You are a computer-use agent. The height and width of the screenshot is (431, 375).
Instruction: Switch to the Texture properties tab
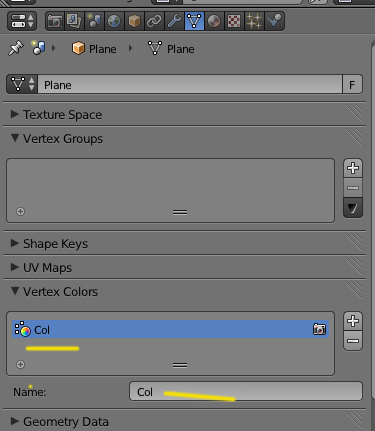[234, 21]
